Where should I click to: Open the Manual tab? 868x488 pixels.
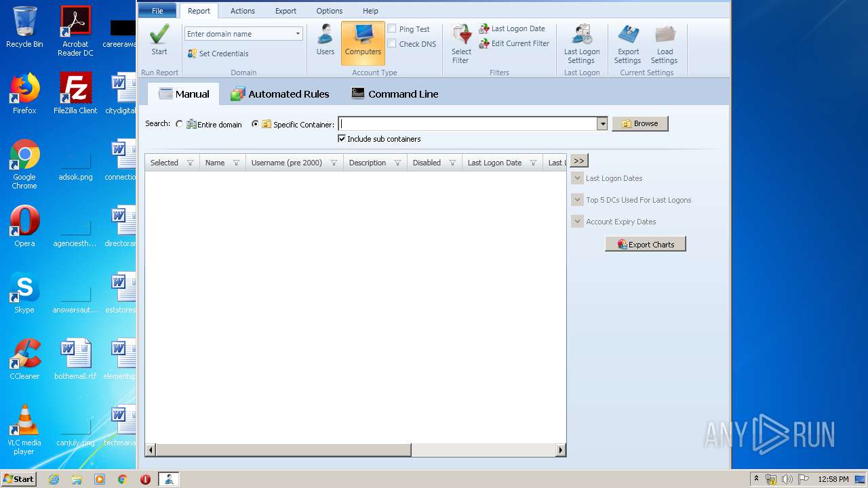tap(184, 94)
